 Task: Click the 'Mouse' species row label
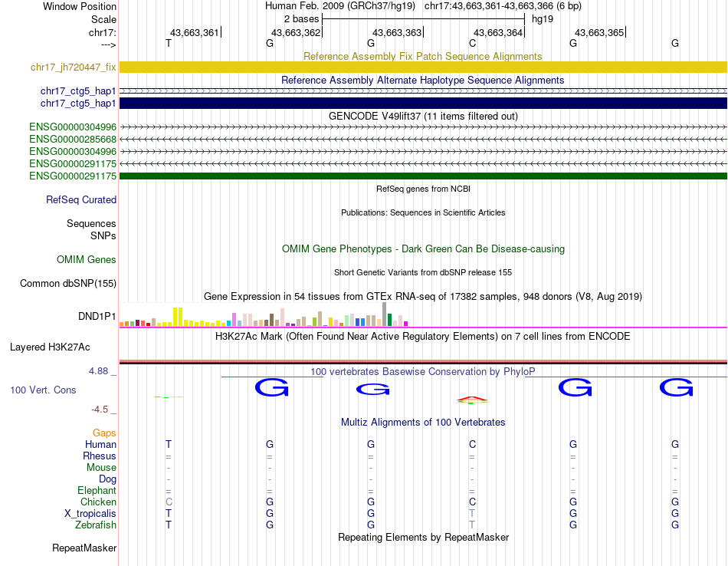[x=101, y=468]
